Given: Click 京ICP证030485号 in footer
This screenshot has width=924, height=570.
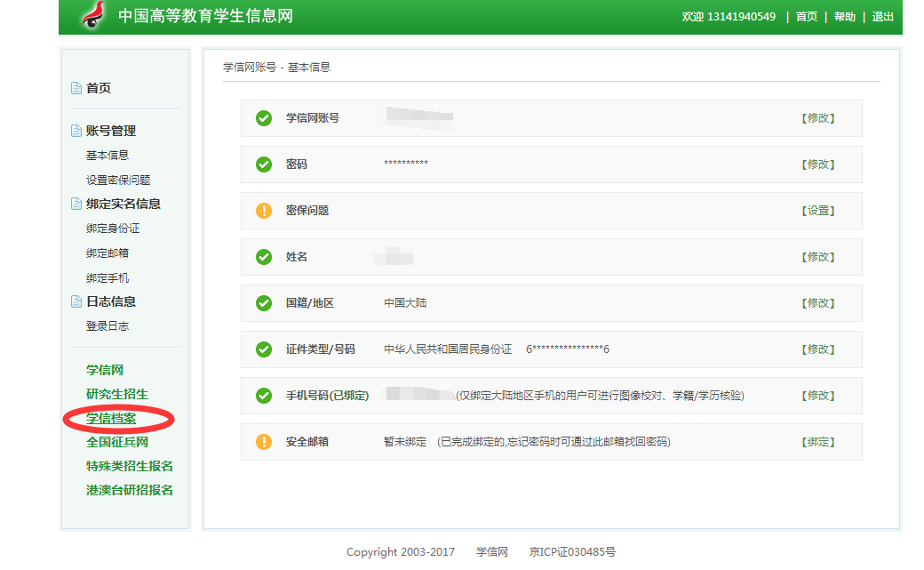Looking at the screenshot, I should (572, 551).
